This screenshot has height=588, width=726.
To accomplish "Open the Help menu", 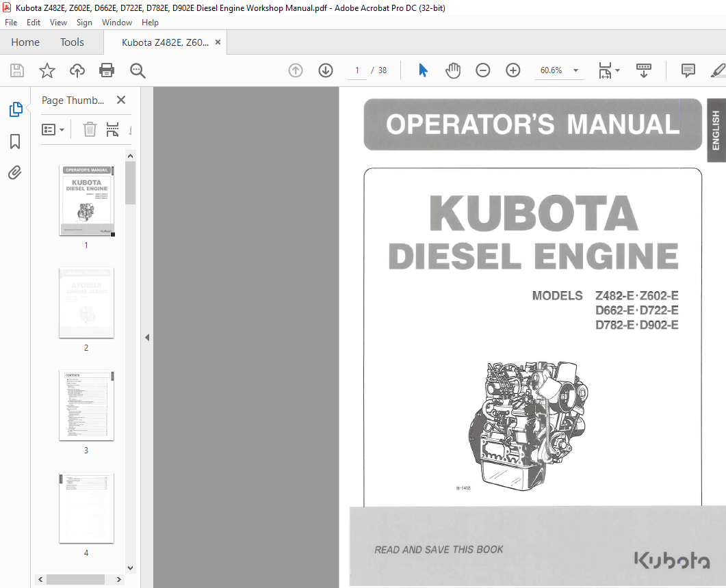I will point(150,22).
